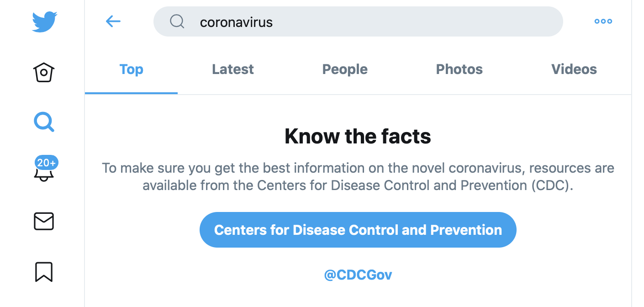
Task: Open the three-dot search options menu
Action: click(603, 21)
